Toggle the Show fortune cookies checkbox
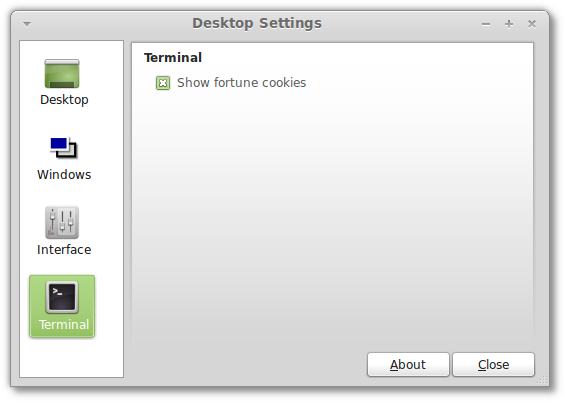This screenshot has height=403, width=566. point(163,83)
